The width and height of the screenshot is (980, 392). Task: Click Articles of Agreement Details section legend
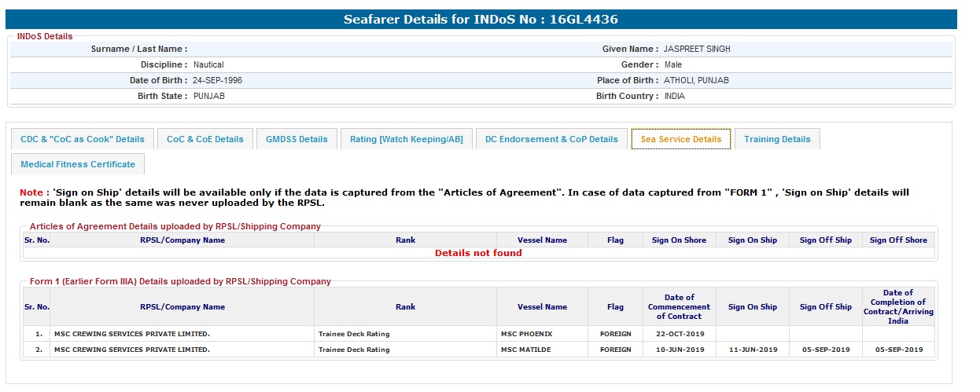coord(175,226)
